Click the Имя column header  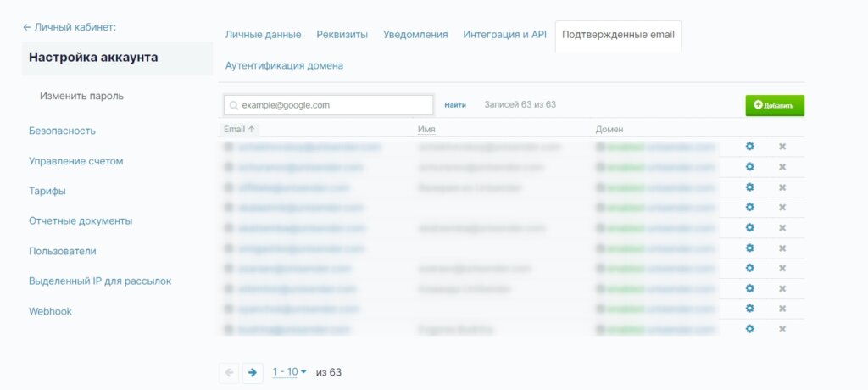coord(426,129)
